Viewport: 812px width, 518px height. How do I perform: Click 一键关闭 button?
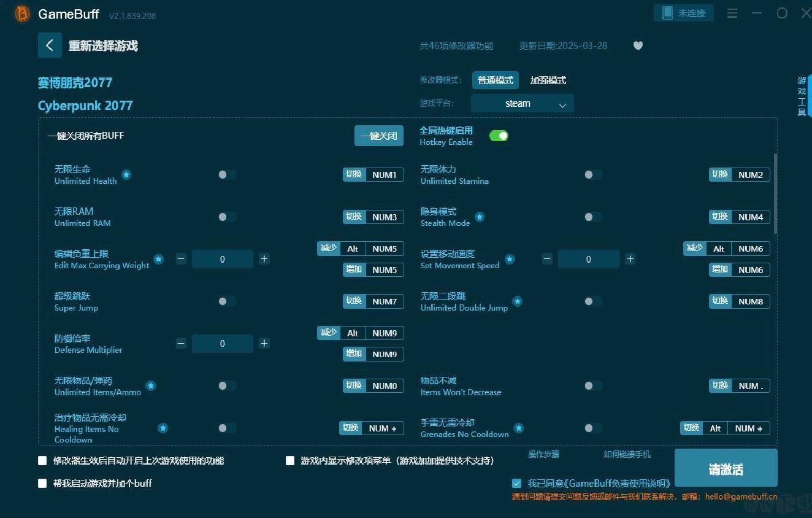pyautogui.click(x=379, y=136)
